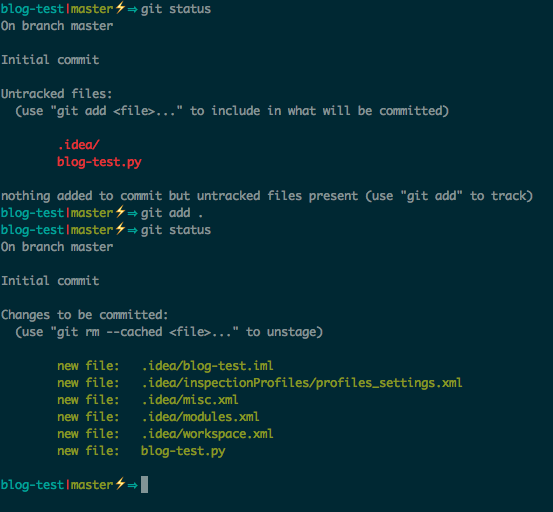The width and height of the screenshot is (553, 512).
Task: Click the lightning bolt in the last prompt
Action: (x=120, y=483)
